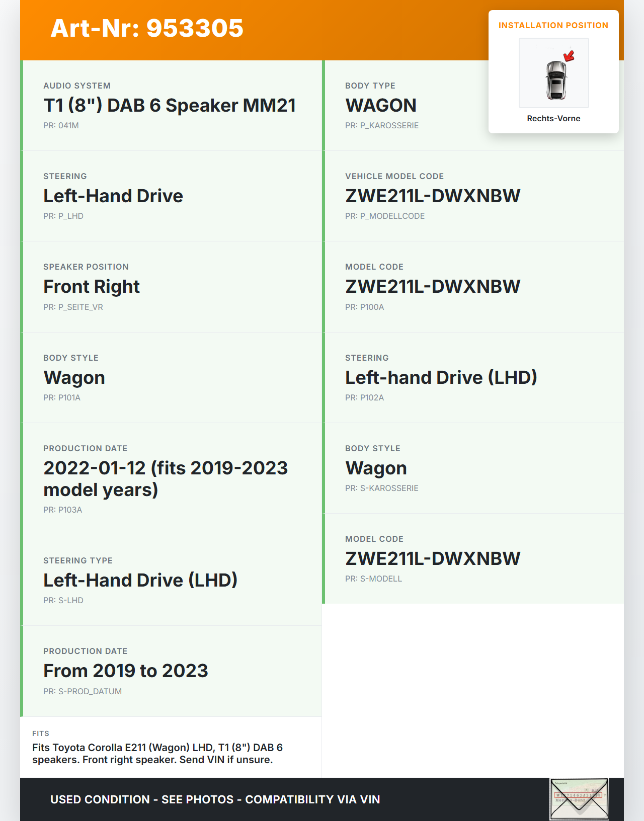This screenshot has height=821, width=644.
Task: Click the From 2019 to 2023 production value
Action: 126,671
